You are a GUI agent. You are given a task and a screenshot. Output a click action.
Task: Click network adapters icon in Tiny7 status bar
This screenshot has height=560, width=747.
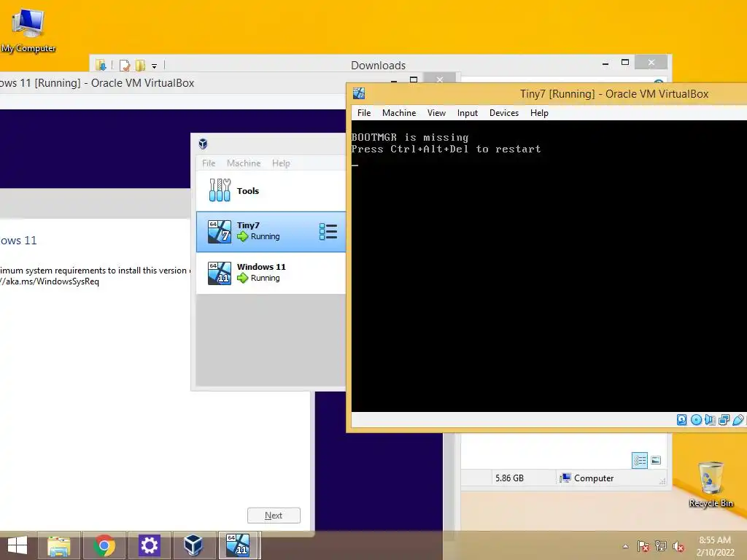pos(724,419)
